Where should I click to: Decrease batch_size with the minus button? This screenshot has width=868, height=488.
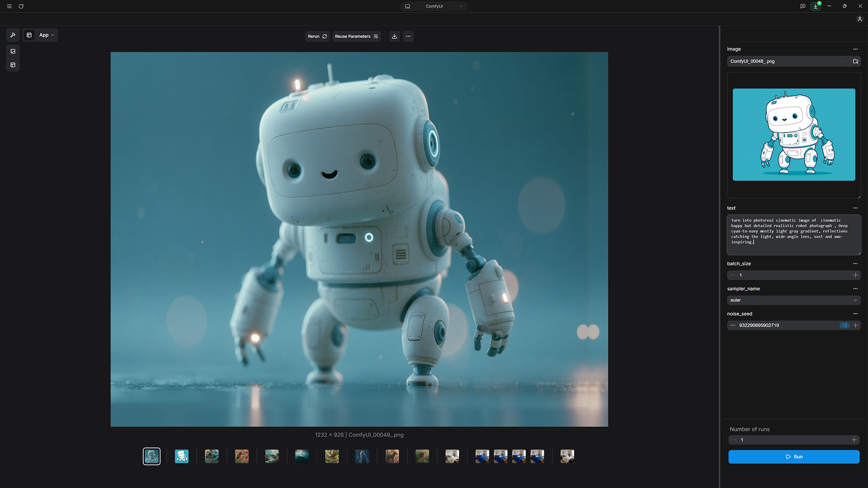pos(732,275)
